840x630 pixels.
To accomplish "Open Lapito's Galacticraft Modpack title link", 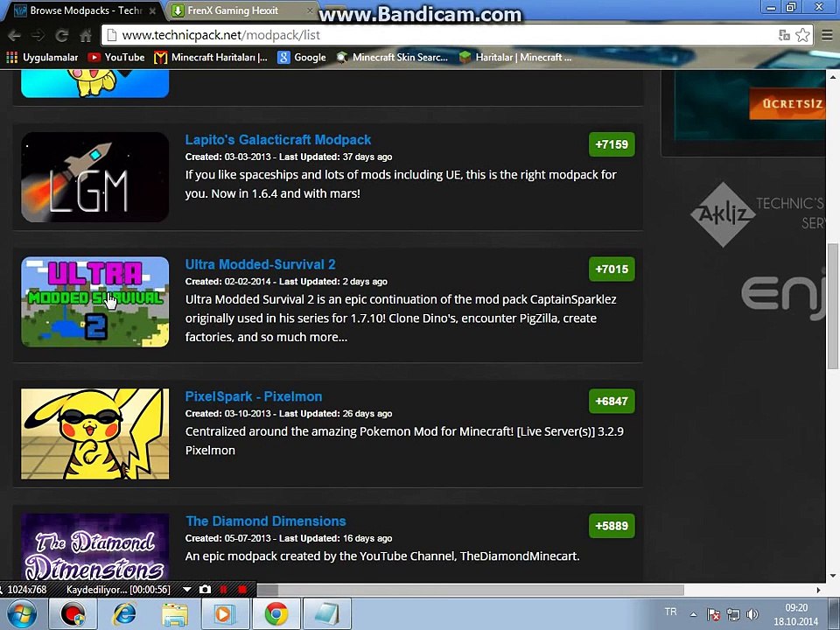I will (278, 140).
